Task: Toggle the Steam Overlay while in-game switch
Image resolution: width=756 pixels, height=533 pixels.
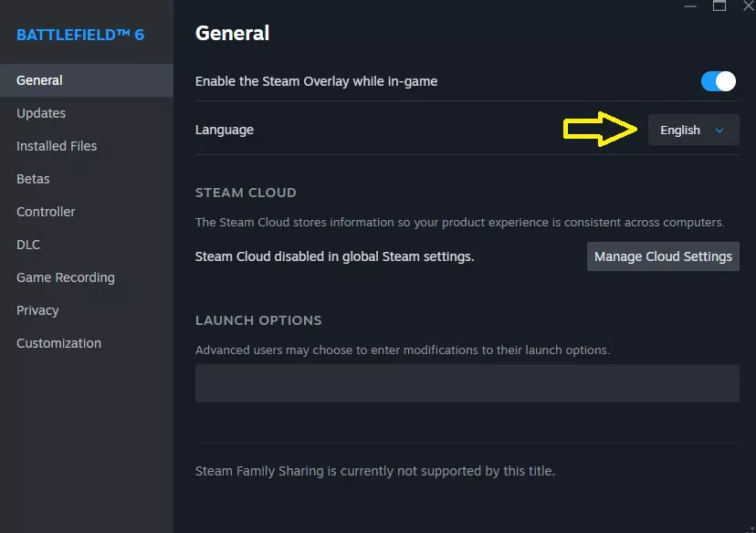Action: point(719,81)
